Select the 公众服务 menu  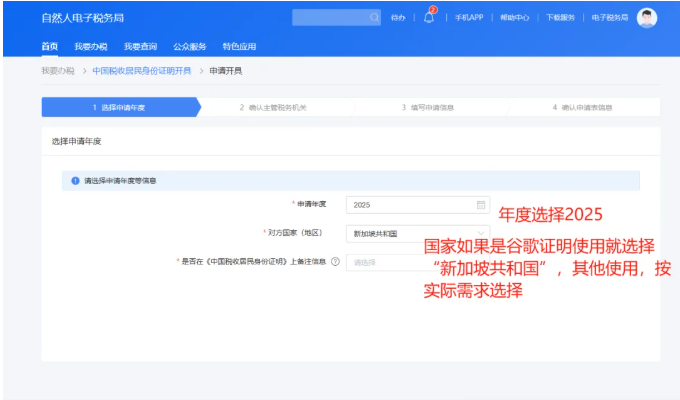point(190,46)
